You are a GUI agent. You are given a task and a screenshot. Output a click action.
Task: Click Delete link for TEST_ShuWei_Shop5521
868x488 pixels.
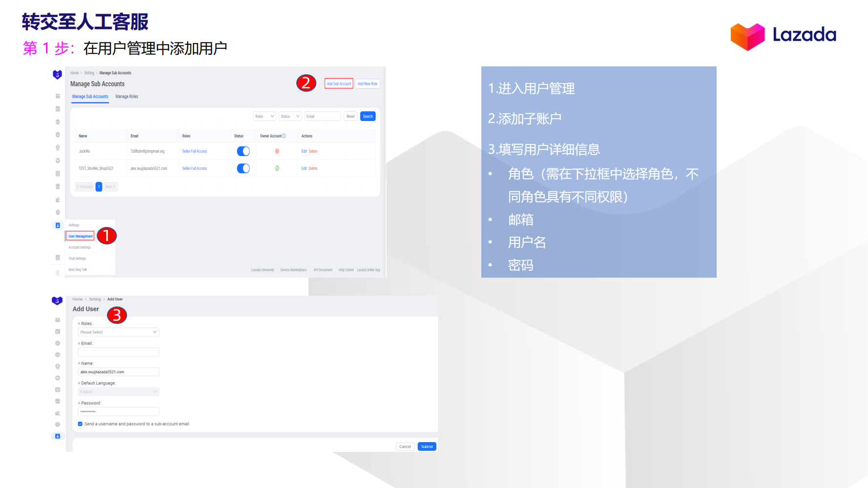tap(313, 168)
